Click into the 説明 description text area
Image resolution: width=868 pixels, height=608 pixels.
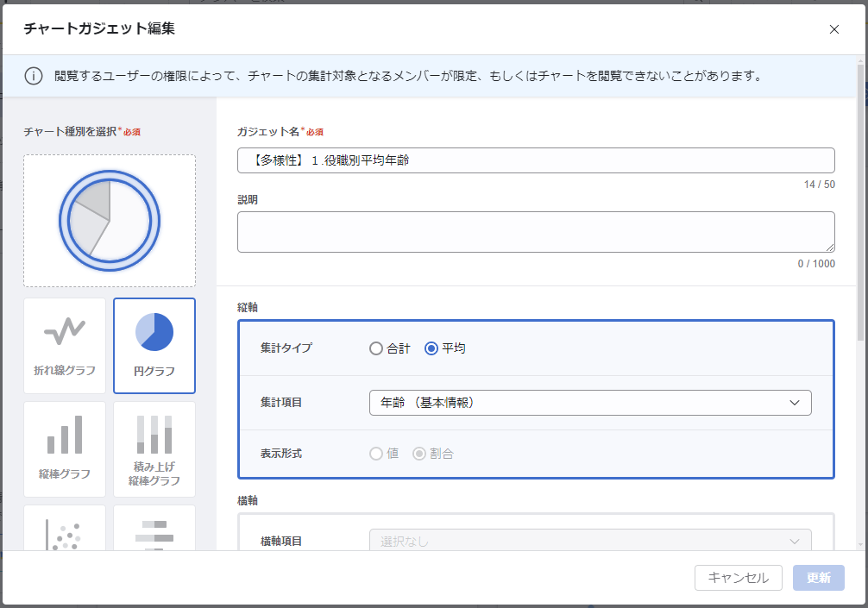point(536,232)
